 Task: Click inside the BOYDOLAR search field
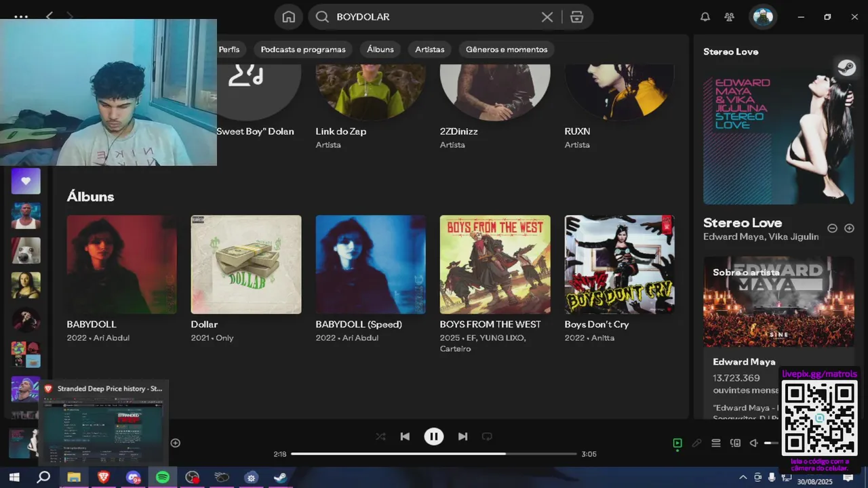coord(434,17)
